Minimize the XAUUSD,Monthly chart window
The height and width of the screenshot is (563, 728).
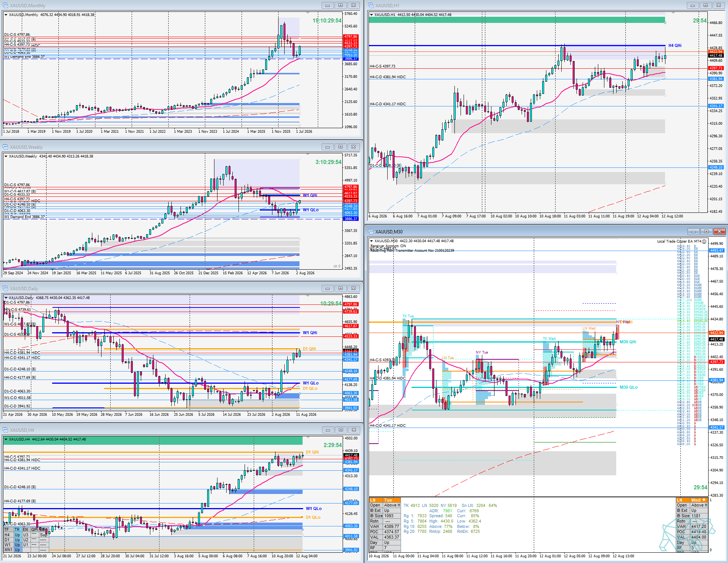click(x=327, y=5)
